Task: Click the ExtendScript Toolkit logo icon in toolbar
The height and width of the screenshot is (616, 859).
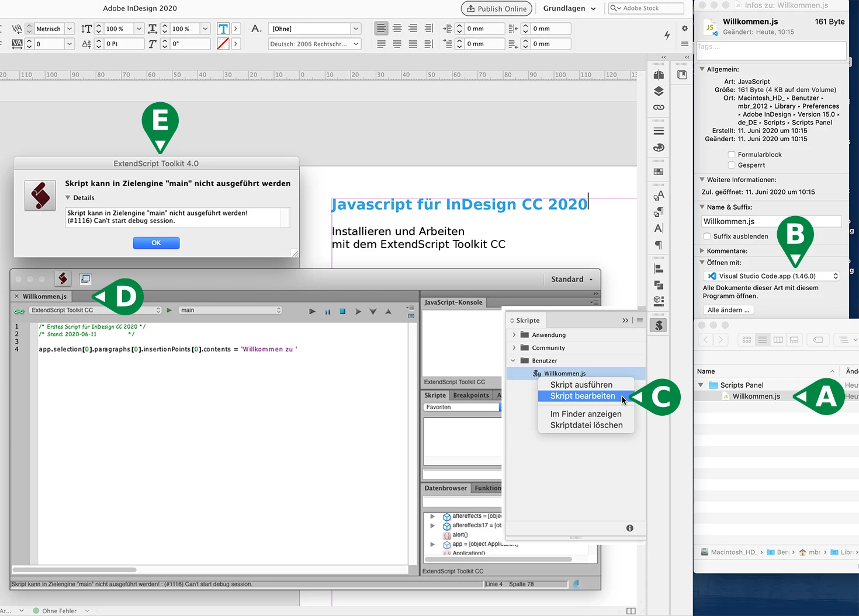Action: coord(63,279)
